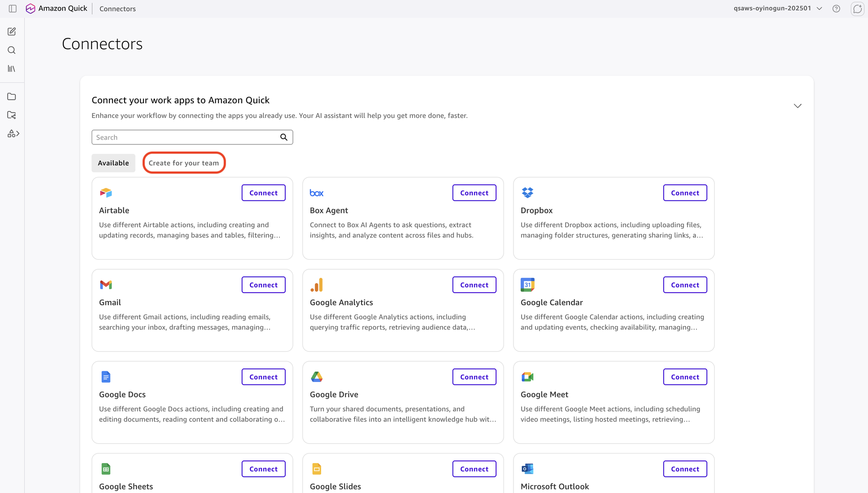Connect the Google Meet app
This screenshot has width=868, height=493.
pos(685,377)
